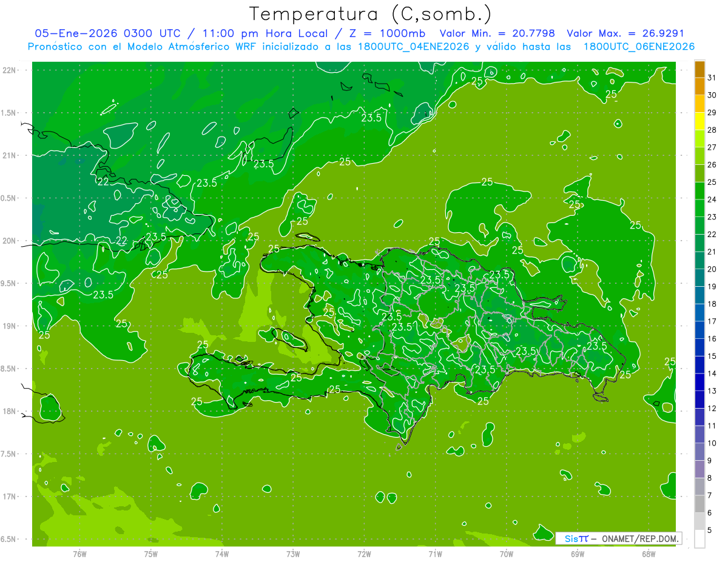Click the colorbar scale label "15"
Screen dimensions: 728x562
coord(712,356)
